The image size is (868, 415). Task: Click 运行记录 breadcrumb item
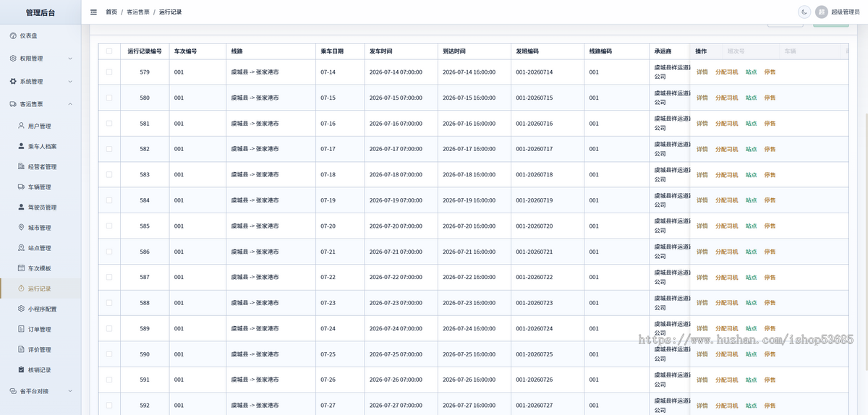[170, 12]
